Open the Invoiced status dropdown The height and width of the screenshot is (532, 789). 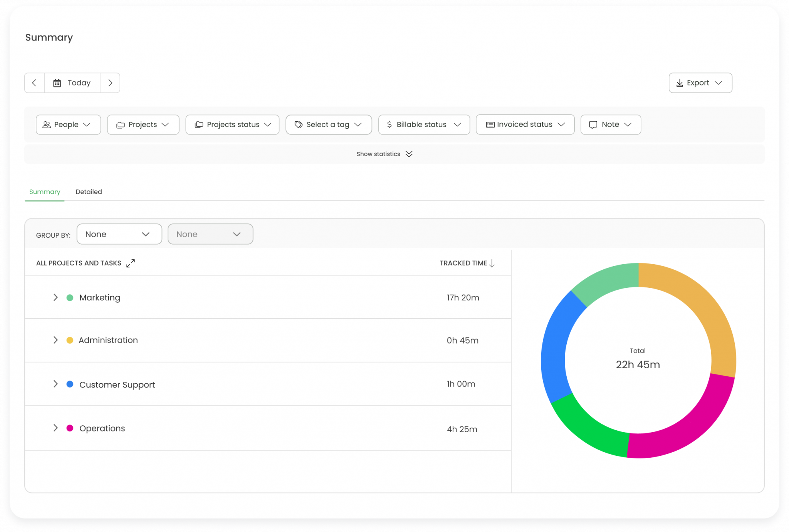(525, 124)
